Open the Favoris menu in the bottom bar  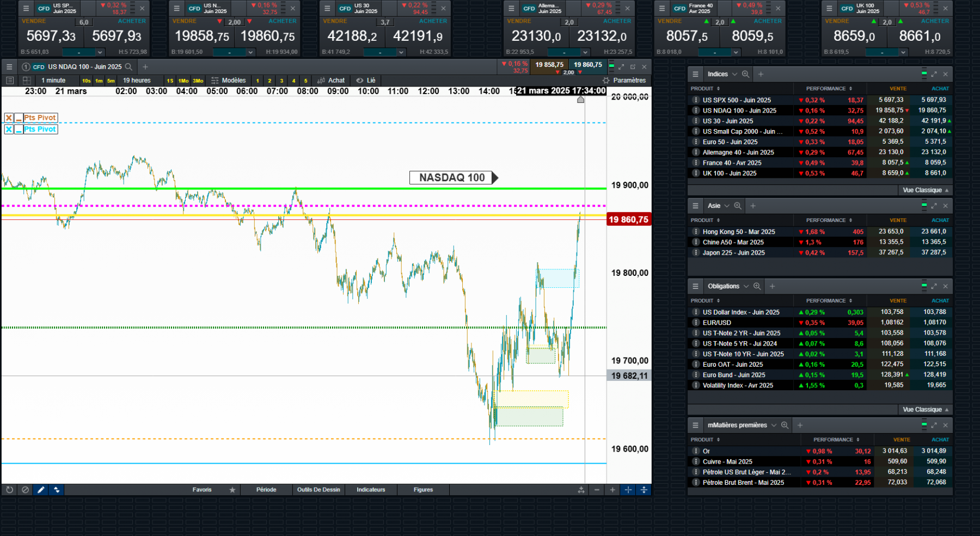pos(202,490)
